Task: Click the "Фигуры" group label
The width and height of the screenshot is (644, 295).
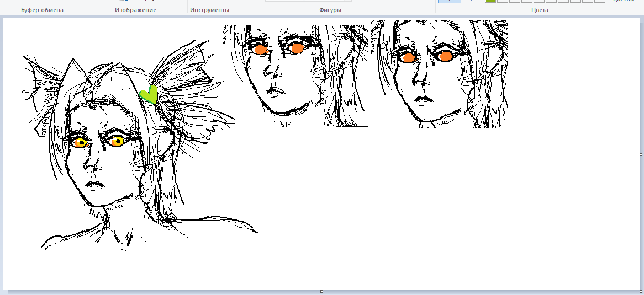Action: (x=330, y=10)
